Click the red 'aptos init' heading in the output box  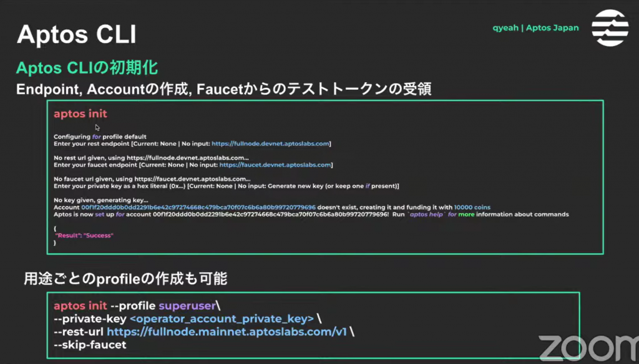pyautogui.click(x=80, y=114)
